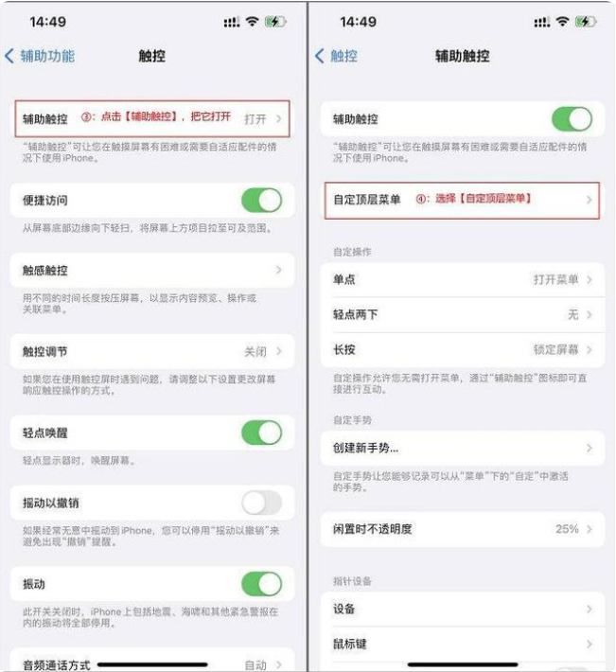Expand the 单点 option showing 打开菜单
This screenshot has height=672, width=616.
(x=462, y=279)
